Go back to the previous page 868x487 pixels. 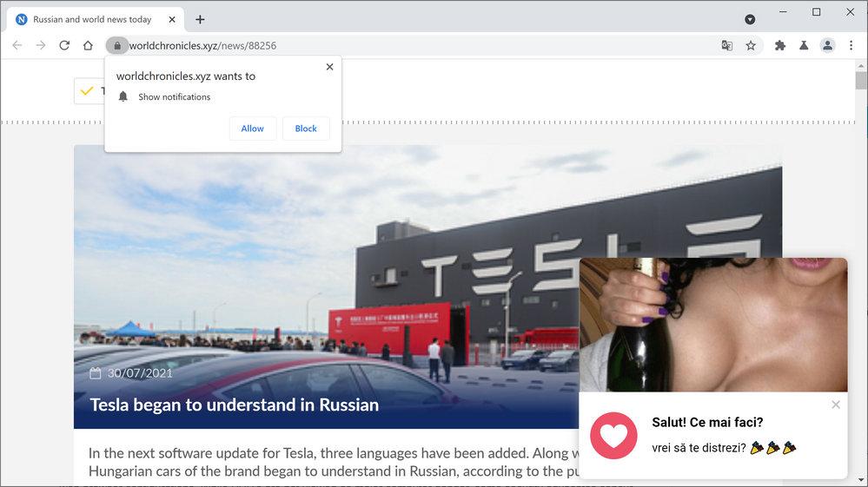coord(17,45)
